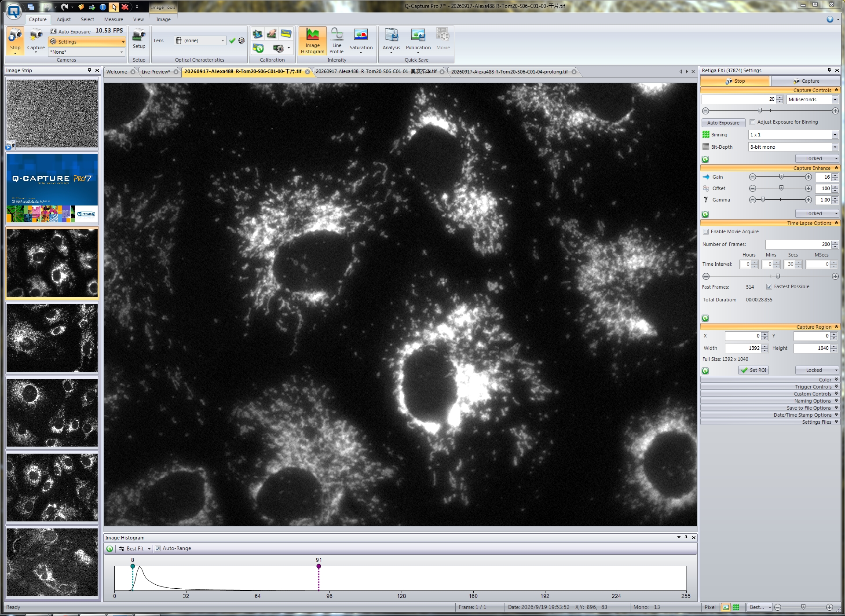Open the Image Histogram tool
Screen dimensions: 845x616
tap(312, 41)
